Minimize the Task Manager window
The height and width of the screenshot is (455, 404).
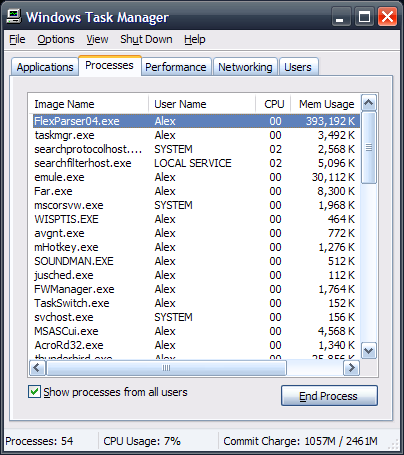[x=340, y=17]
